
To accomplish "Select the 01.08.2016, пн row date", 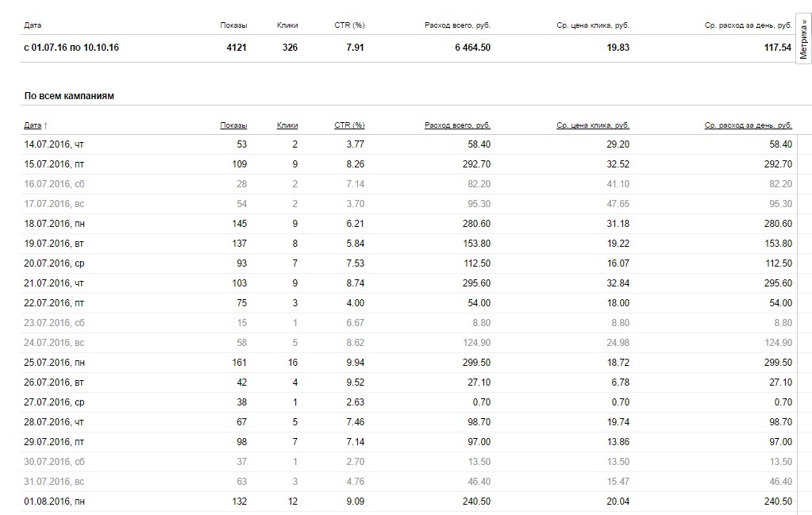I will [54, 502].
